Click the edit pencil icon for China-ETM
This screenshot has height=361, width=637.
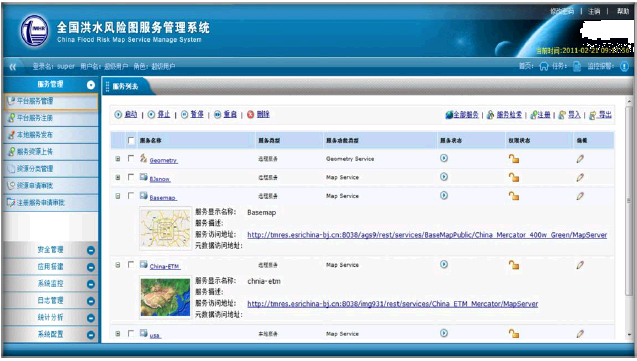[580, 265]
